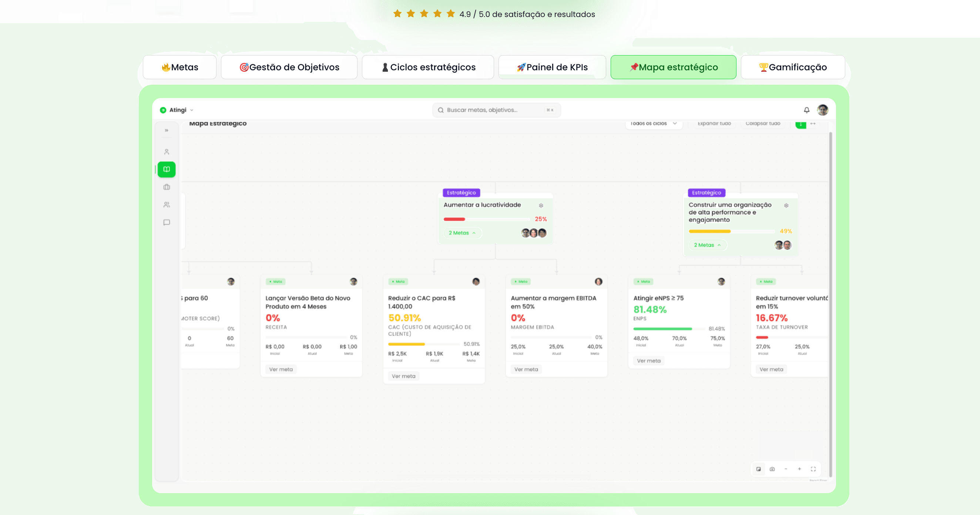Click Ver meta on Reduzir o CAC card

403,376
